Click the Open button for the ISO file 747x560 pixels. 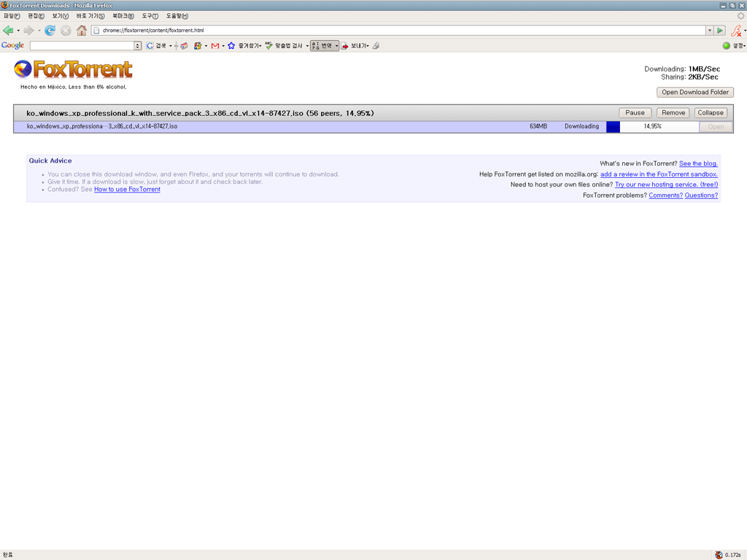[x=716, y=127]
